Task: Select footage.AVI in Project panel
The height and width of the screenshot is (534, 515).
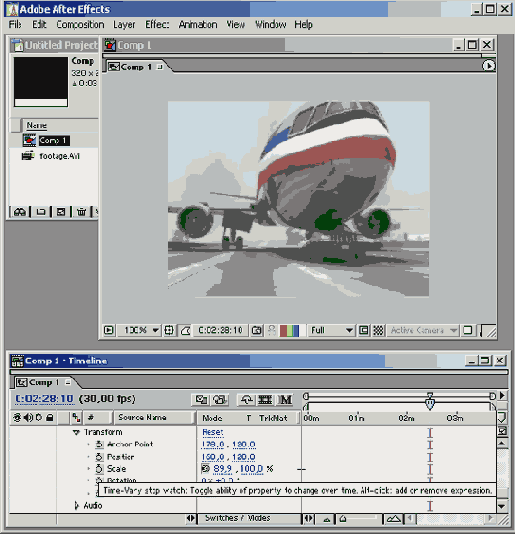Action: point(60,156)
